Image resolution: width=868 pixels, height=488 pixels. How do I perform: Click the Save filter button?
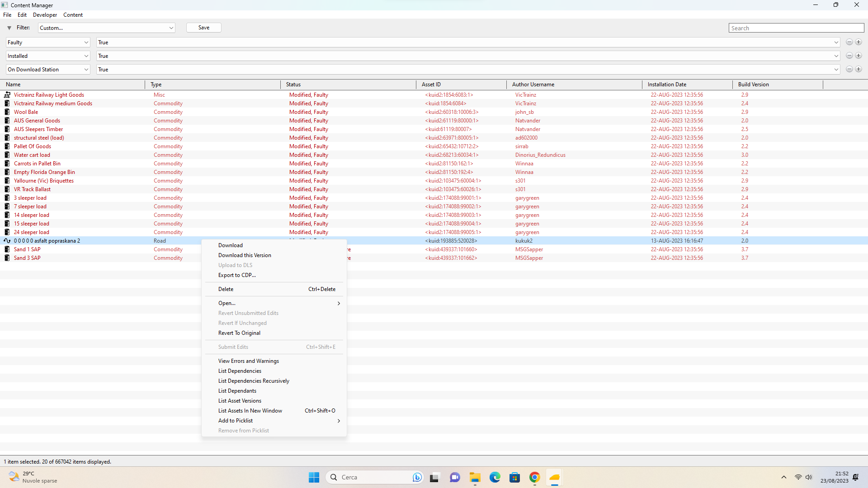click(204, 28)
